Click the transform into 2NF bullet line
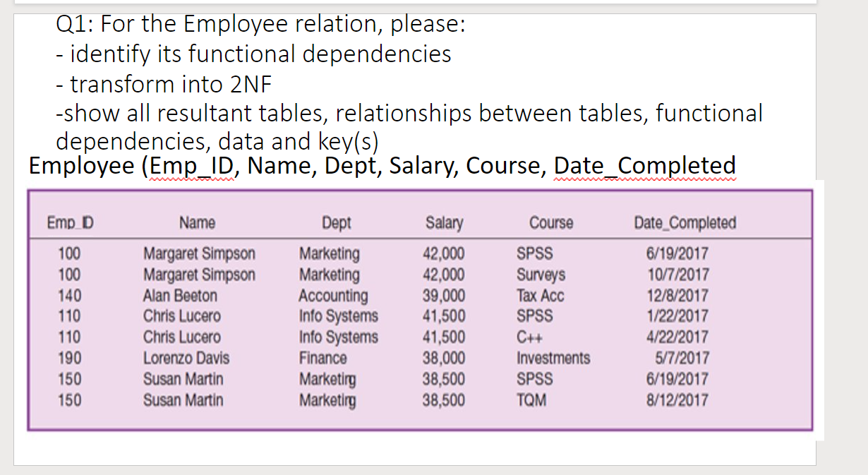 click(164, 84)
